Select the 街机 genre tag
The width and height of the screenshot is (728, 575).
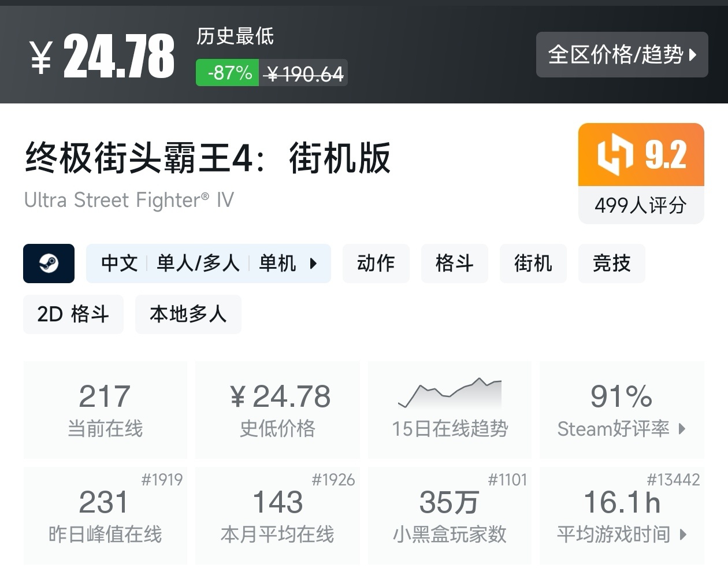point(533,264)
